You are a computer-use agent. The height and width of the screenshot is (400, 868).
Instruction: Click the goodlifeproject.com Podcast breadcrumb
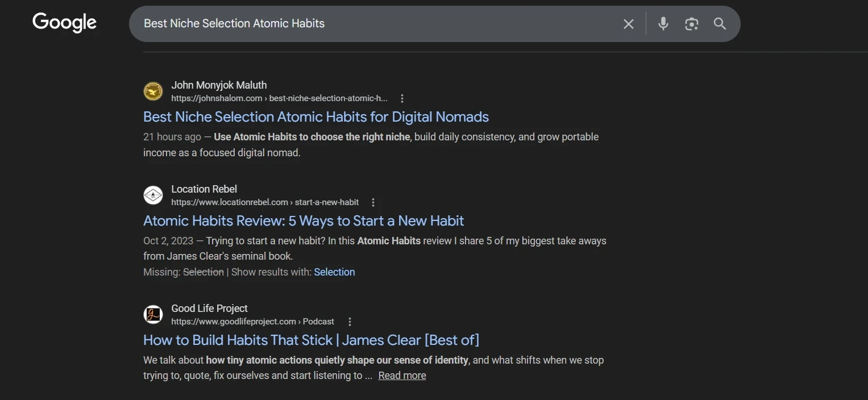[x=252, y=322]
